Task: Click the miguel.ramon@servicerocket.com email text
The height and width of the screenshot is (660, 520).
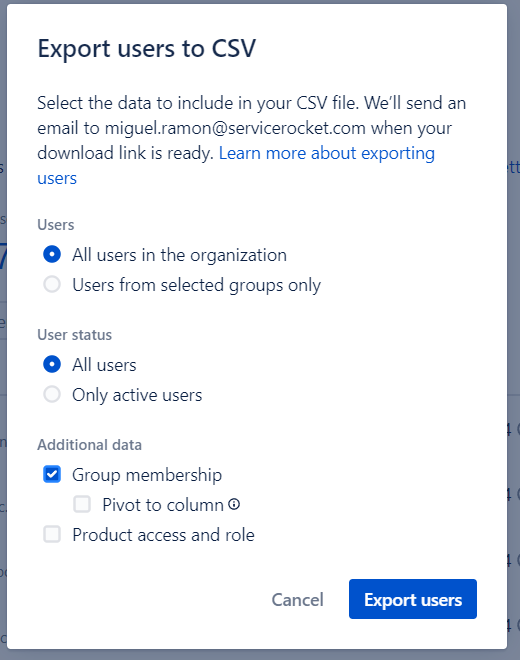Action: click(x=235, y=128)
